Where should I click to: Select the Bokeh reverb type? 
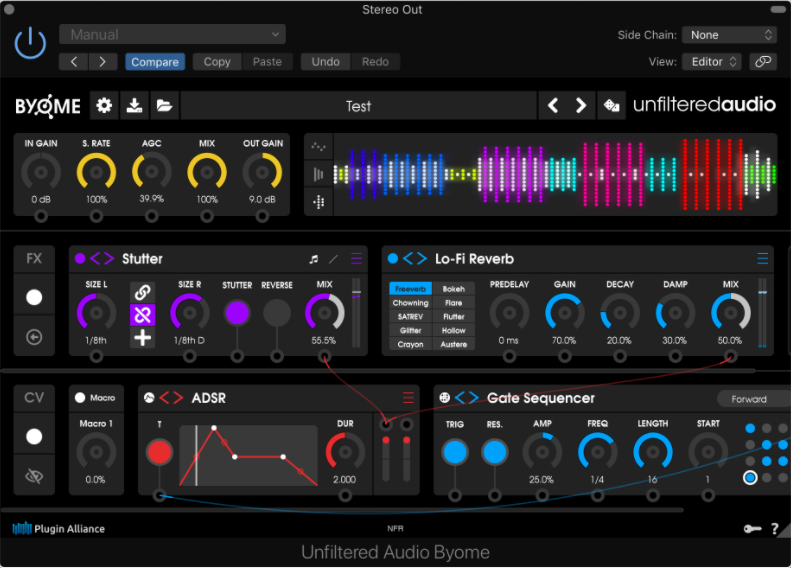pos(454,289)
